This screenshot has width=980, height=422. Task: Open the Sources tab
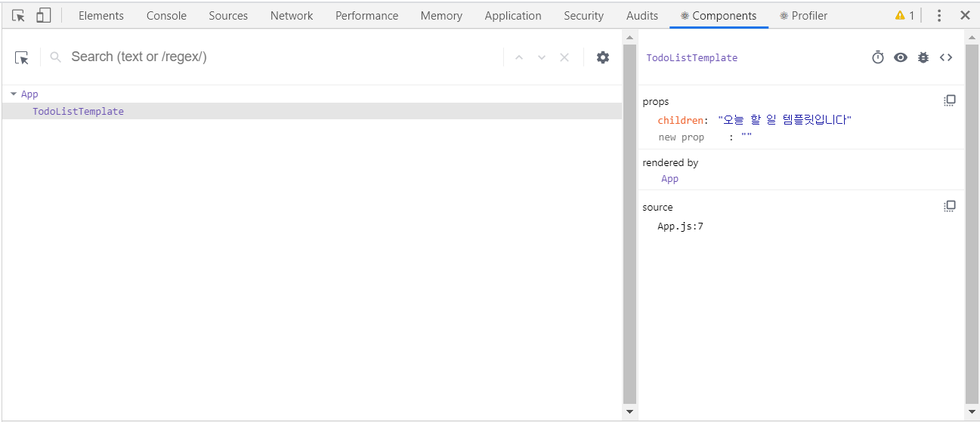click(228, 15)
